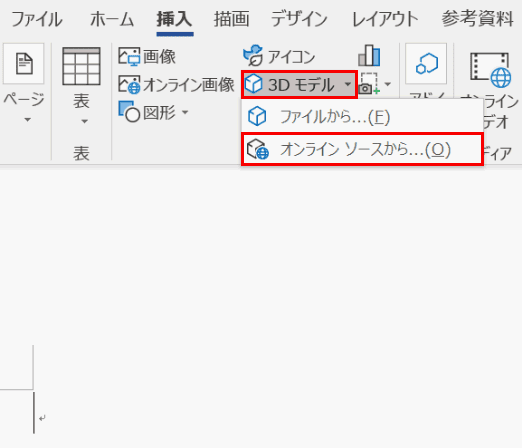522x448 pixels.
Task: Expand the 図形 dropdown arrow
Action: [185, 112]
